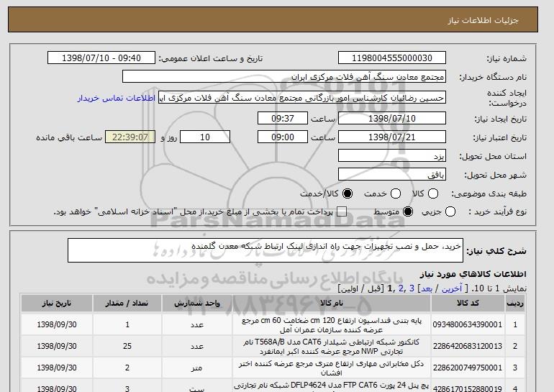Click the جزئیات اطلاعات نیاز header title
554x392 pixels.
pos(483,20)
